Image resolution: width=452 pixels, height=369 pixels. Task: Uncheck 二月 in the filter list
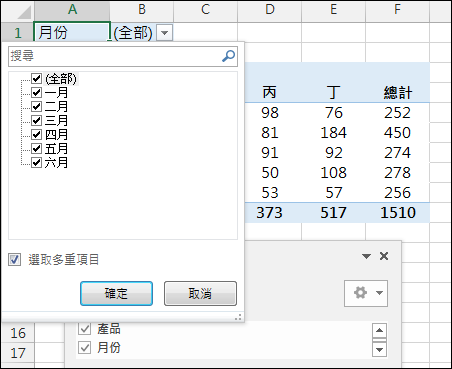point(36,107)
